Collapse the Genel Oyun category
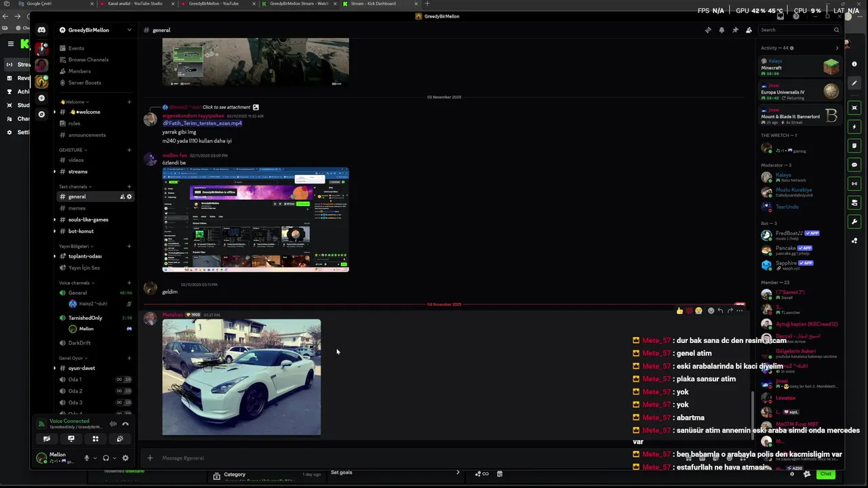This screenshot has height=488, width=868. [73, 358]
